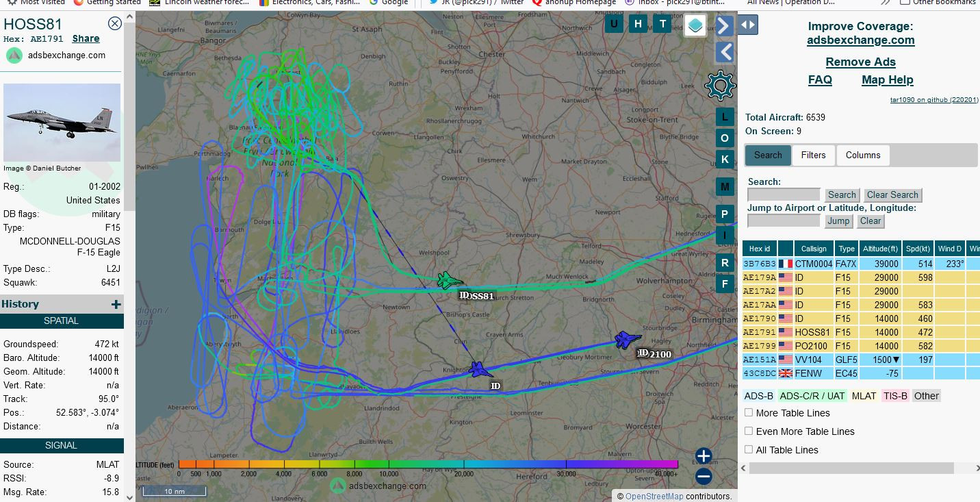980x502 pixels.
Task: Check Even More Table Lines option
Action: tap(749, 431)
